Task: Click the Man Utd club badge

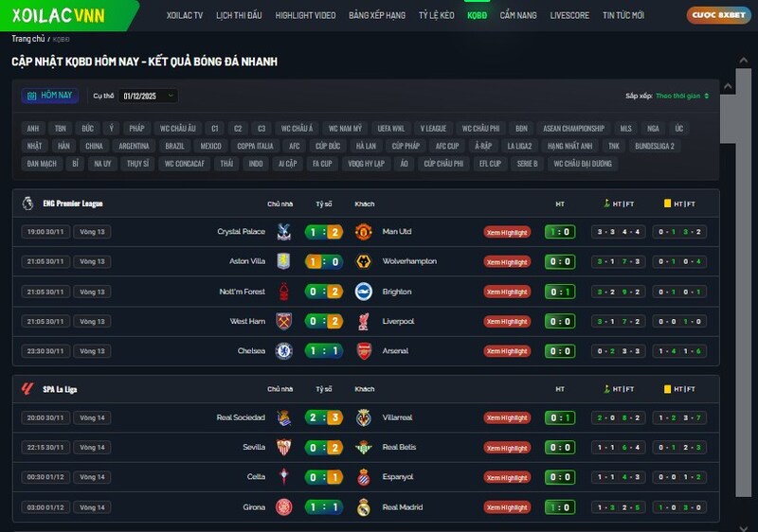Action: pyautogui.click(x=363, y=232)
